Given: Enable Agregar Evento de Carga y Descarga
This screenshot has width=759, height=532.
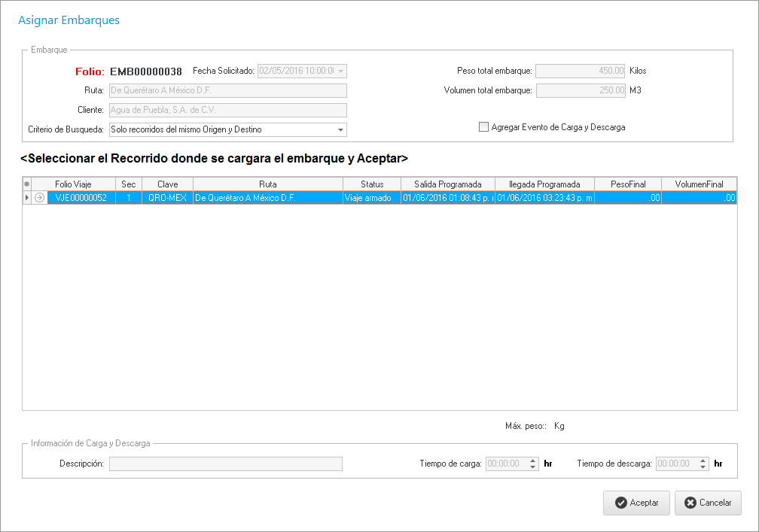Looking at the screenshot, I should click(x=484, y=127).
